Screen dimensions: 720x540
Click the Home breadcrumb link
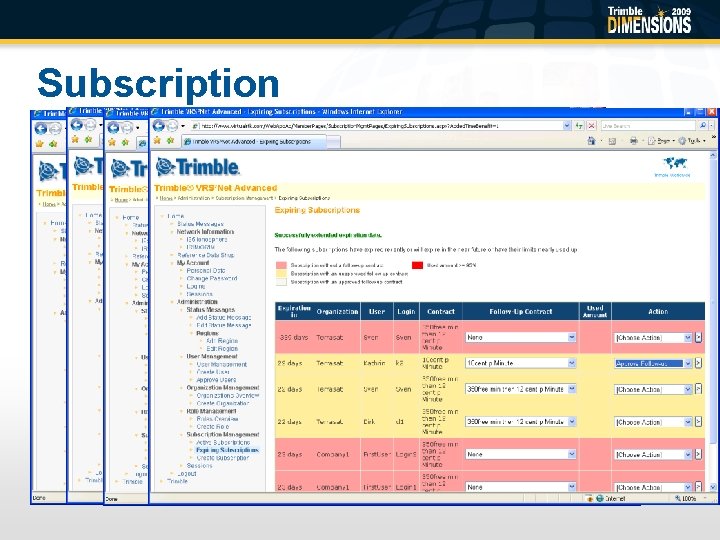click(x=166, y=198)
